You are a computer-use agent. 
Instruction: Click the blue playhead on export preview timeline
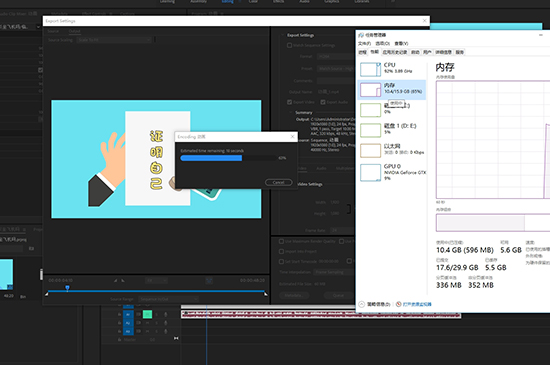[67, 288]
